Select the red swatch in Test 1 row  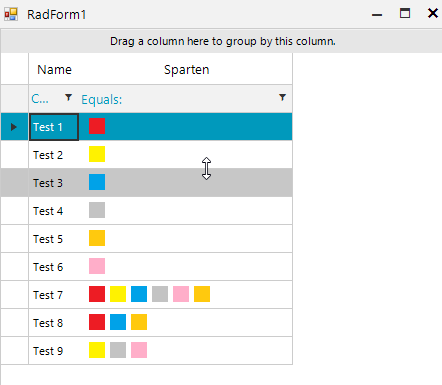coord(97,126)
